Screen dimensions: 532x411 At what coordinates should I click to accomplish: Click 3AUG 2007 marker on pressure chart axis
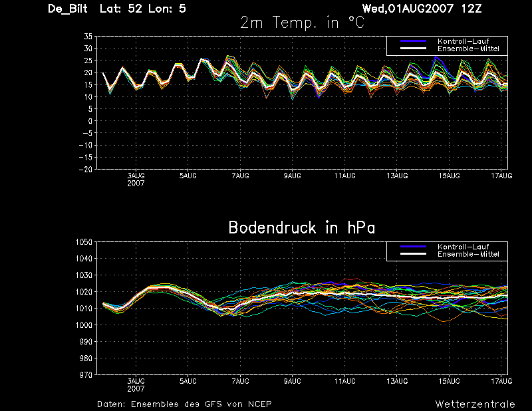pyautogui.click(x=136, y=385)
